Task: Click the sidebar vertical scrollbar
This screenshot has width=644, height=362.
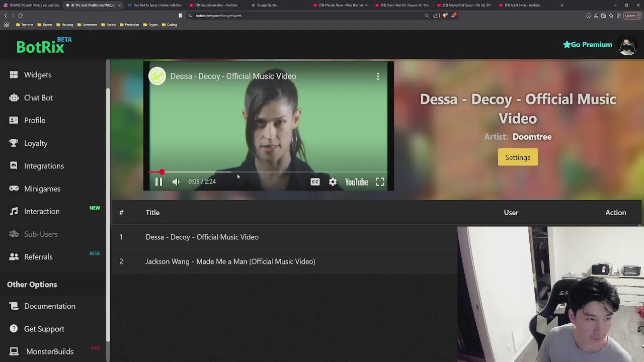Action: click(x=108, y=216)
